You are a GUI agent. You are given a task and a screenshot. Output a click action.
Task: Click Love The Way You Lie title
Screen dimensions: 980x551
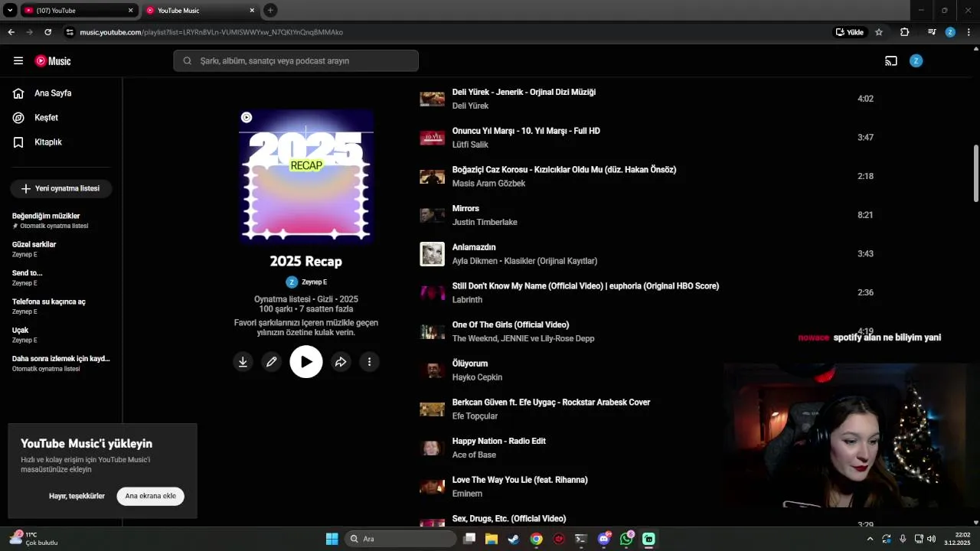tap(520, 480)
